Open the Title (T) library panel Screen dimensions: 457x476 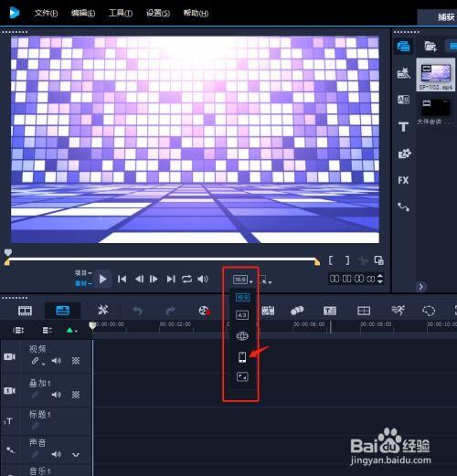pos(403,126)
